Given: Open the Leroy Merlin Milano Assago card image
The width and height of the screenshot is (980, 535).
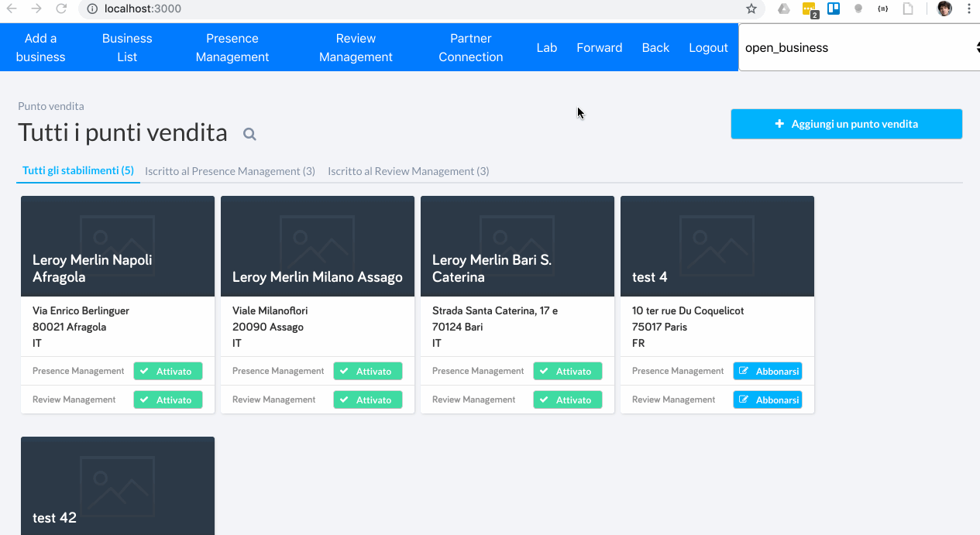Looking at the screenshot, I should (x=318, y=246).
